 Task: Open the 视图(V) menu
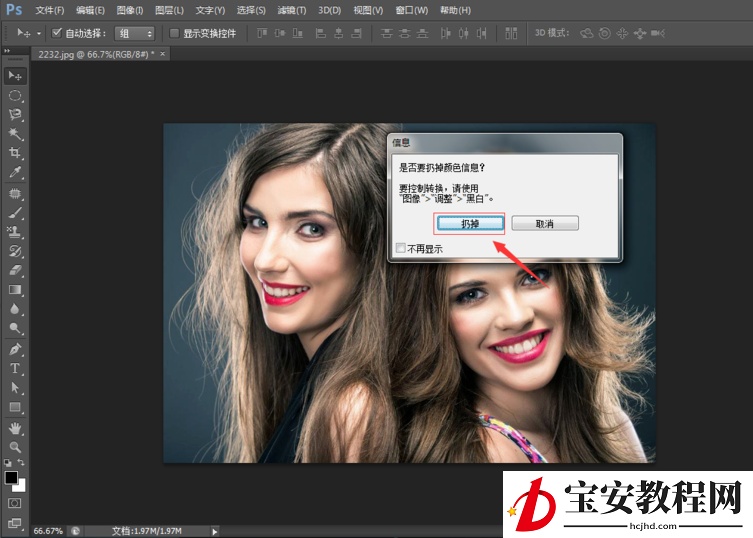(x=368, y=10)
